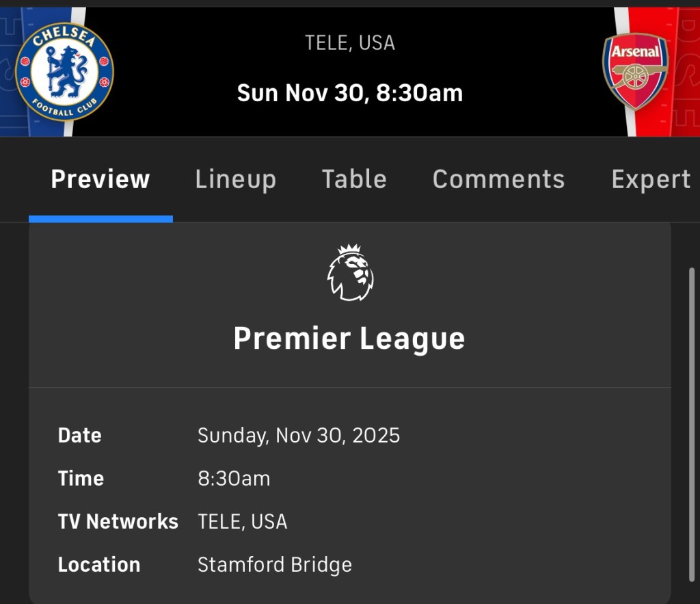The width and height of the screenshot is (700, 604).
Task: Click the Location label
Action: coord(99,565)
